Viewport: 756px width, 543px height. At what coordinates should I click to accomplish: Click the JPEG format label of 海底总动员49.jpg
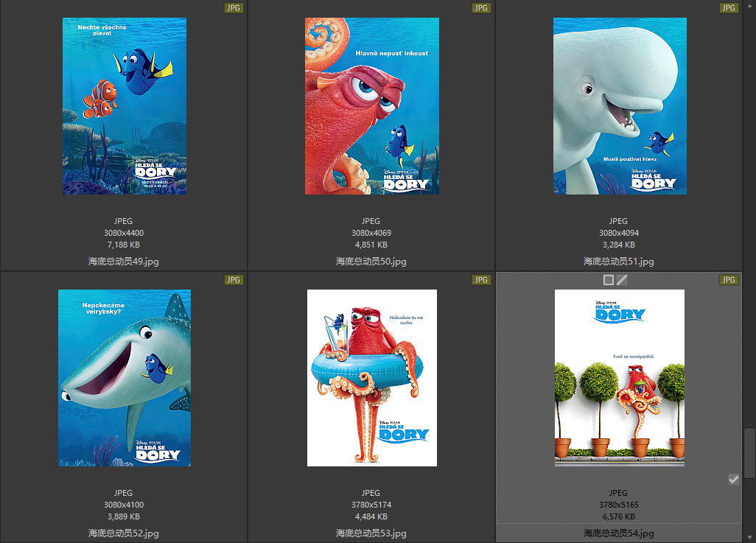[x=124, y=221]
